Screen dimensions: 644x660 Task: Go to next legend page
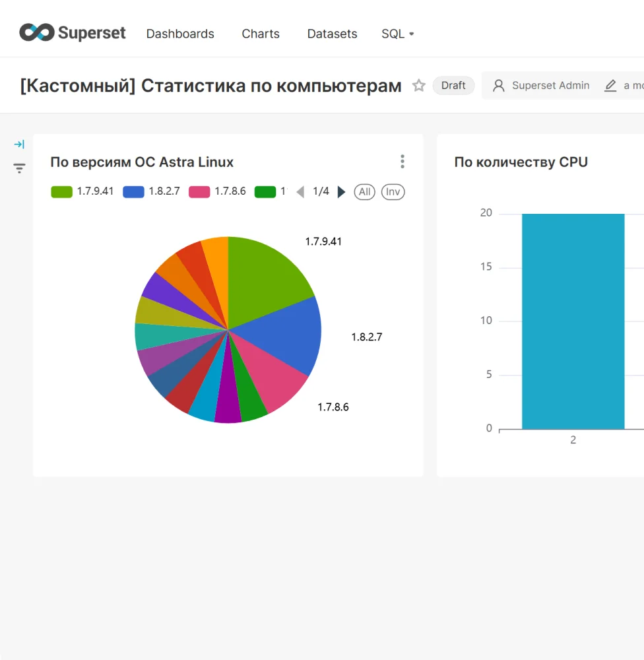pos(341,192)
